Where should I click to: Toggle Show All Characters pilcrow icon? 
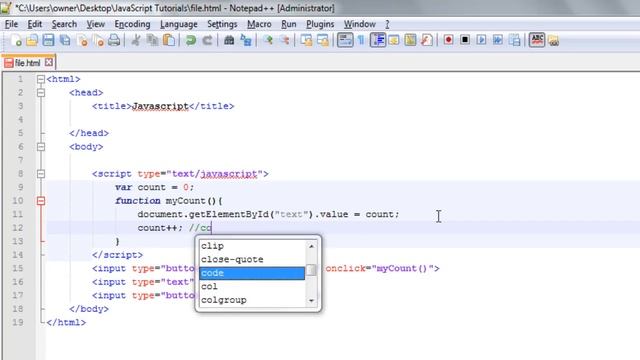pyautogui.click(x=361, y=40)
